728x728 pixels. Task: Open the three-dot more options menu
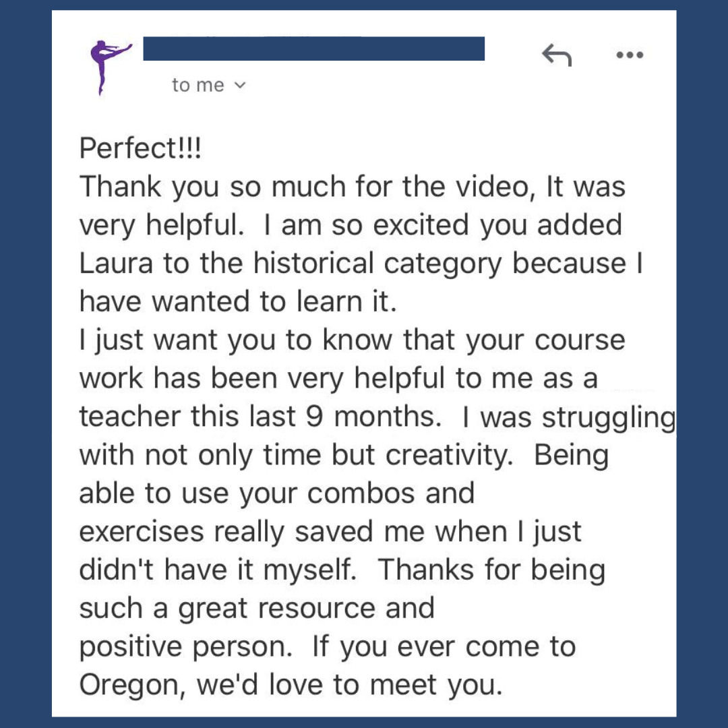(630, 55)
